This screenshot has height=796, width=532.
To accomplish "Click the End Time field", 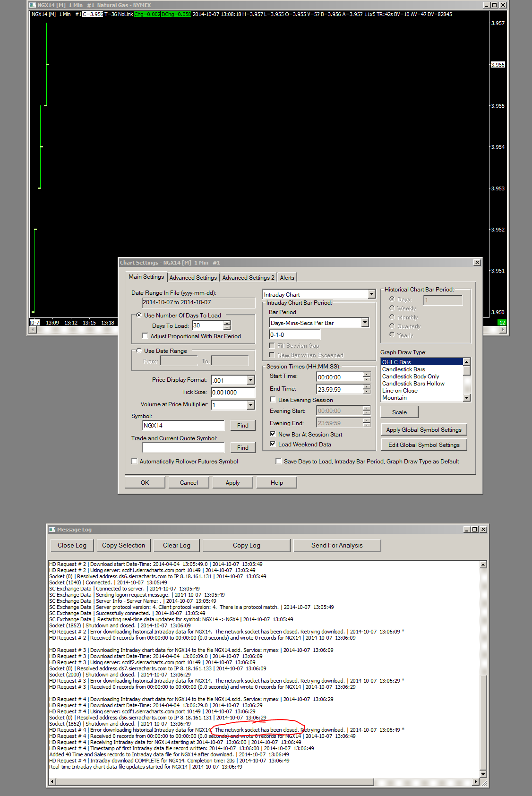I will click(339, 389).
